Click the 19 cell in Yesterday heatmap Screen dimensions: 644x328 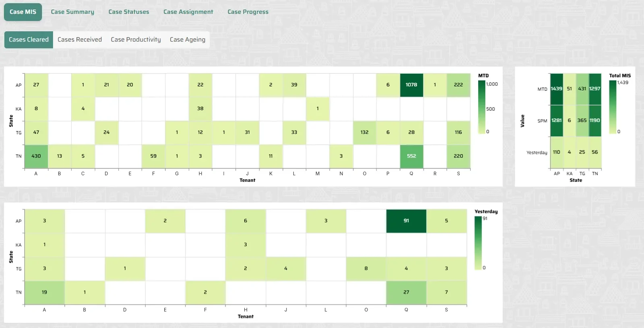point(45,293)
